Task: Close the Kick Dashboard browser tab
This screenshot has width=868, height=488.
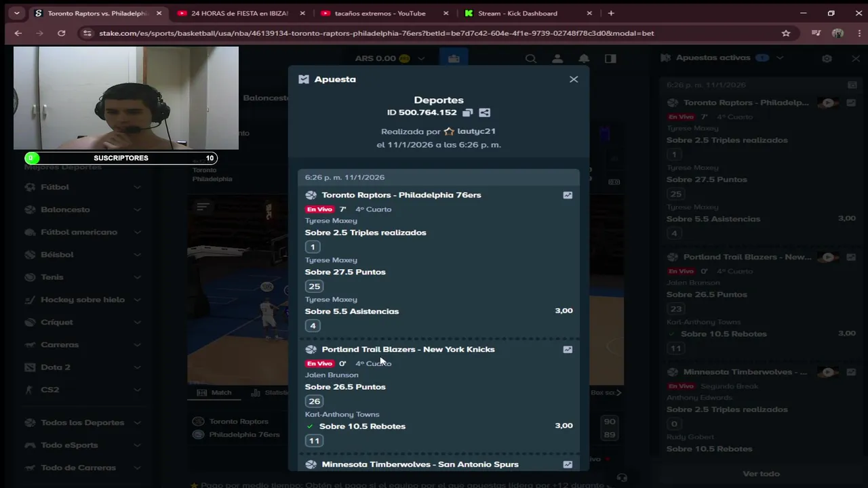Action: (589, 13)
